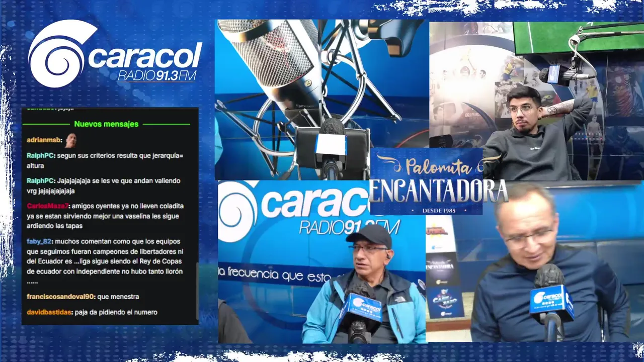
Task: Open RalphPC's username on the 'Jajajajajaja' message
Action: 40,180
